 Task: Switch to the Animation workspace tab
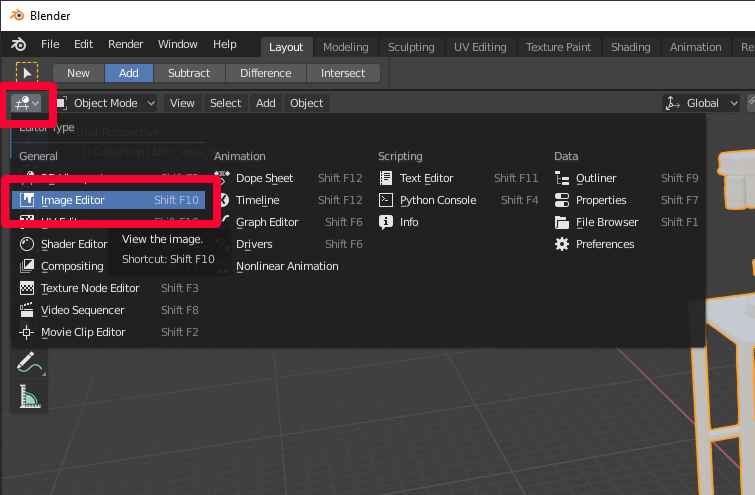tap(695, 47)
